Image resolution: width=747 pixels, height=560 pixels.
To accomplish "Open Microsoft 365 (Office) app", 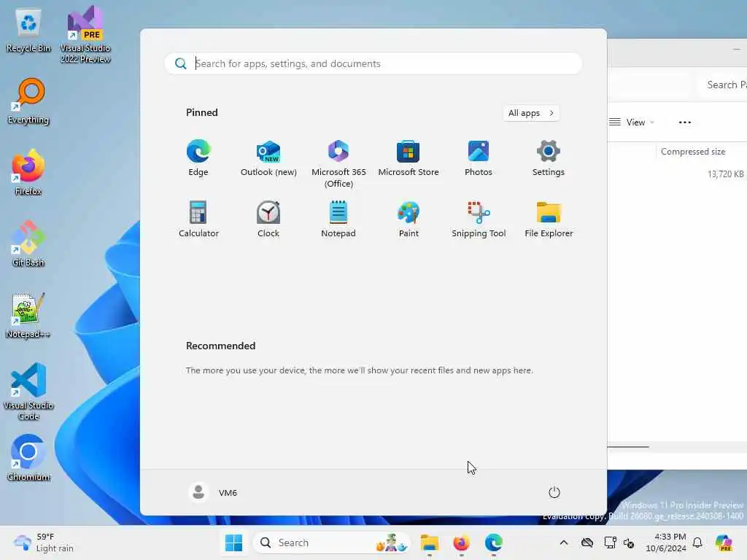I will click(338, 164).
